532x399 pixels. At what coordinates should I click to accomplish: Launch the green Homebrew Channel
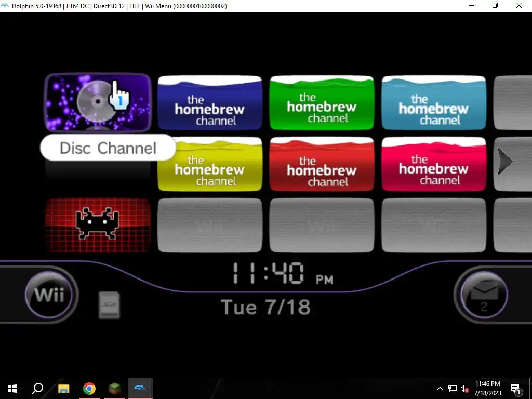[322, 103]
